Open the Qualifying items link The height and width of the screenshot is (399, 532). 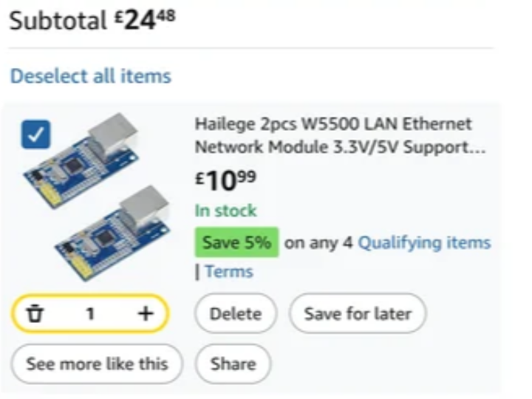coord(424,242)
